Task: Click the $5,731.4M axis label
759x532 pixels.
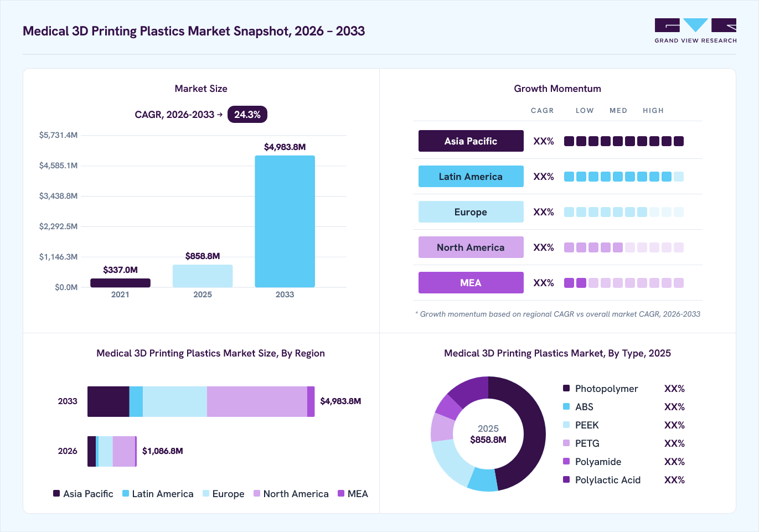Action: point(58,135)
